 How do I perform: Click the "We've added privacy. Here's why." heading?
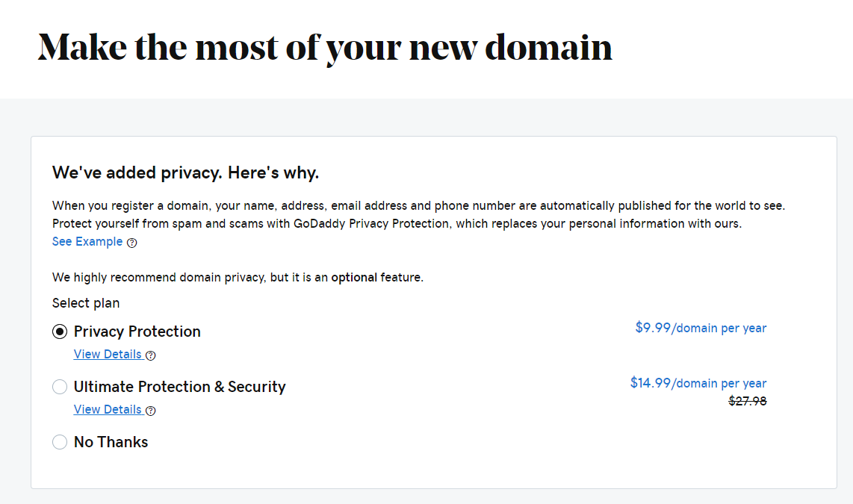[185, 173]
